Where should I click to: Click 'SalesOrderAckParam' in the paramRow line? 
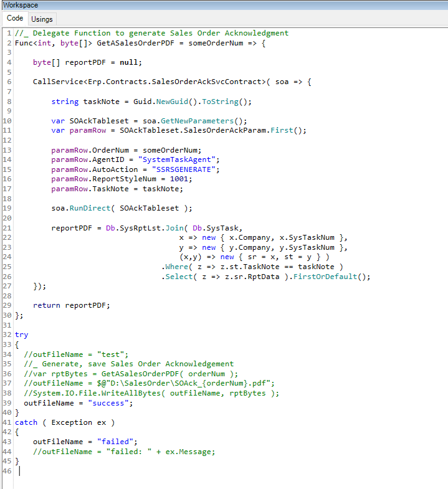[225, 130]
